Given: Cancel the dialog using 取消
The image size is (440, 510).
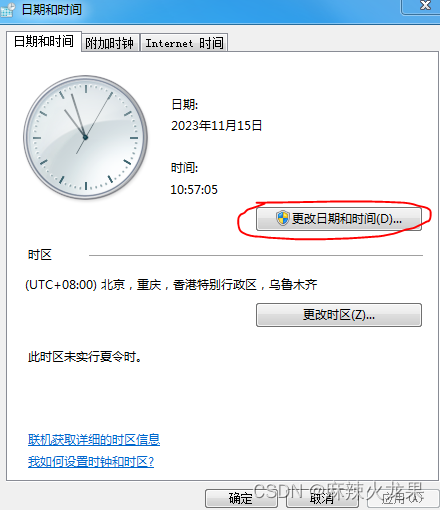Looking at the screenshot, I should click(322, 499).
